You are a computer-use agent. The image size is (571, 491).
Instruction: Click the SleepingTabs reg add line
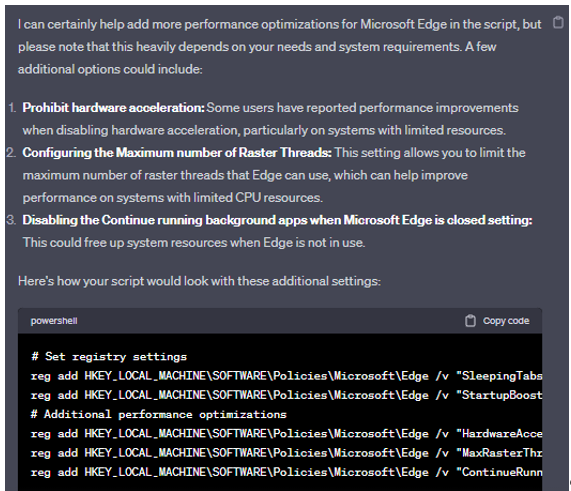[287, 376]
